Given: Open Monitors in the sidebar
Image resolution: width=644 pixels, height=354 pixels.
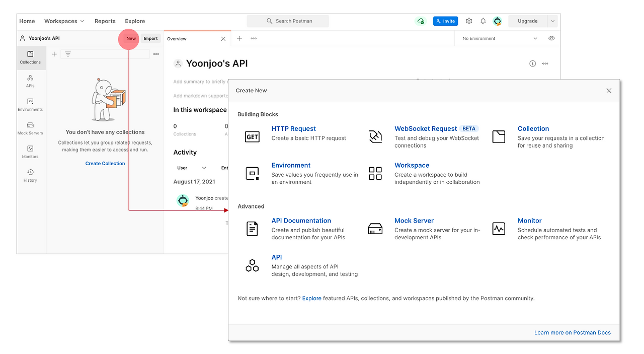Looking at the screenshot, I should (30, 152).
